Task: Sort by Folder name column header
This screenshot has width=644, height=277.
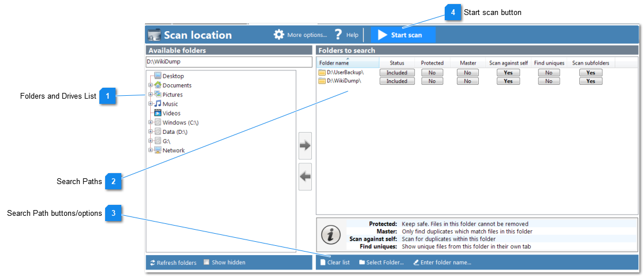Action: coord(348,63)
